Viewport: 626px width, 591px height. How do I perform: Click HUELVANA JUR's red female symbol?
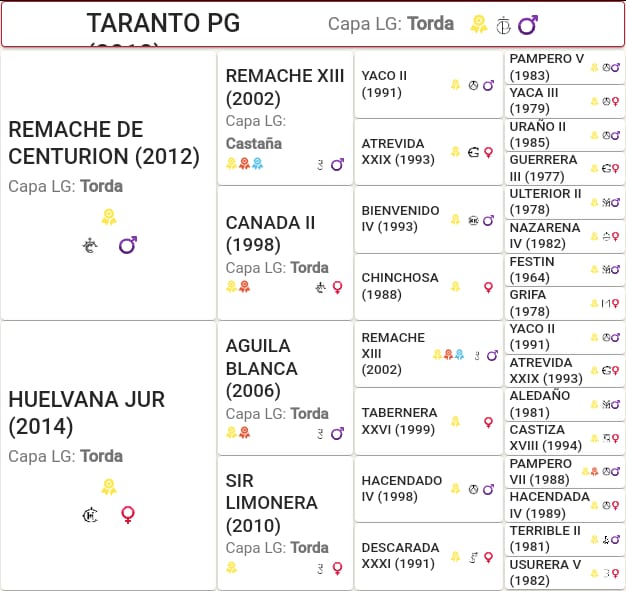(128, 515)
